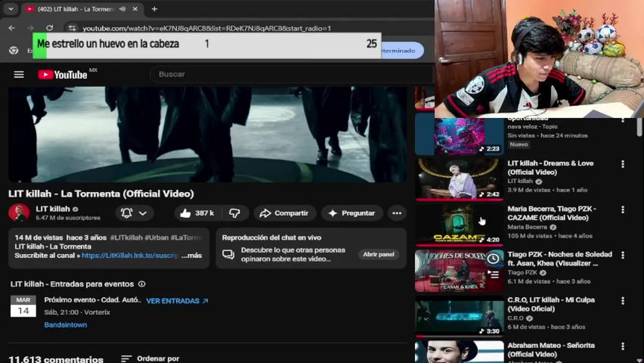Click the 11,613 comentarios heading
Viewport: 644px width, 363px height.
click(56, 359)
